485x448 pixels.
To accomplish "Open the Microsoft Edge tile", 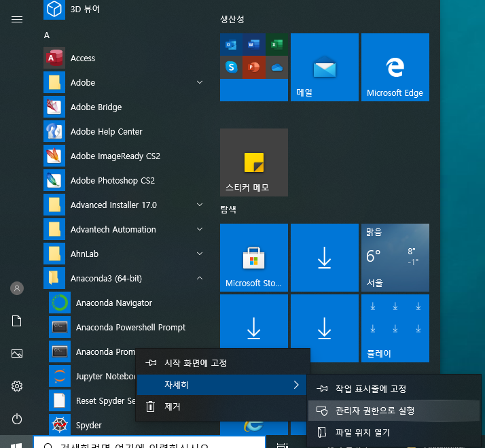I will point(395,67).
